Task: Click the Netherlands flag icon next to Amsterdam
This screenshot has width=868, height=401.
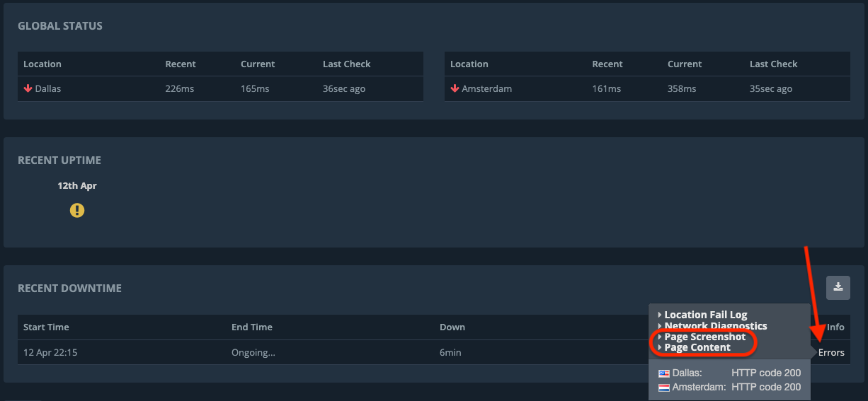Action: [663, 388]
